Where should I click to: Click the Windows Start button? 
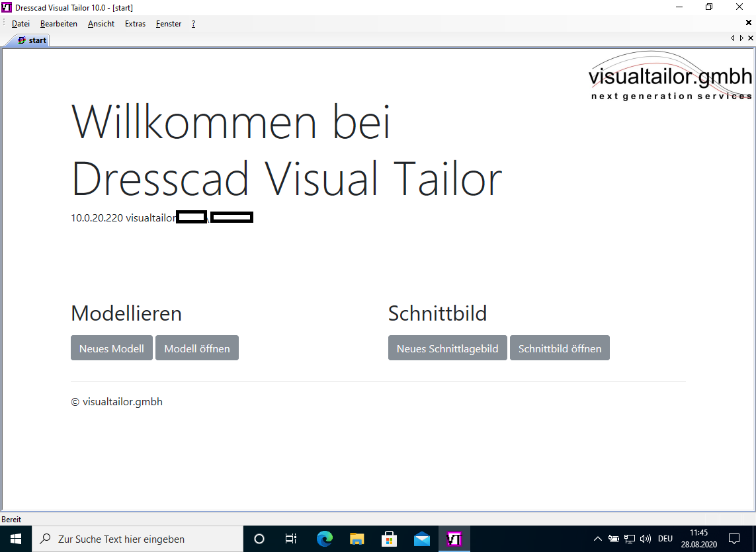point(16,539)
